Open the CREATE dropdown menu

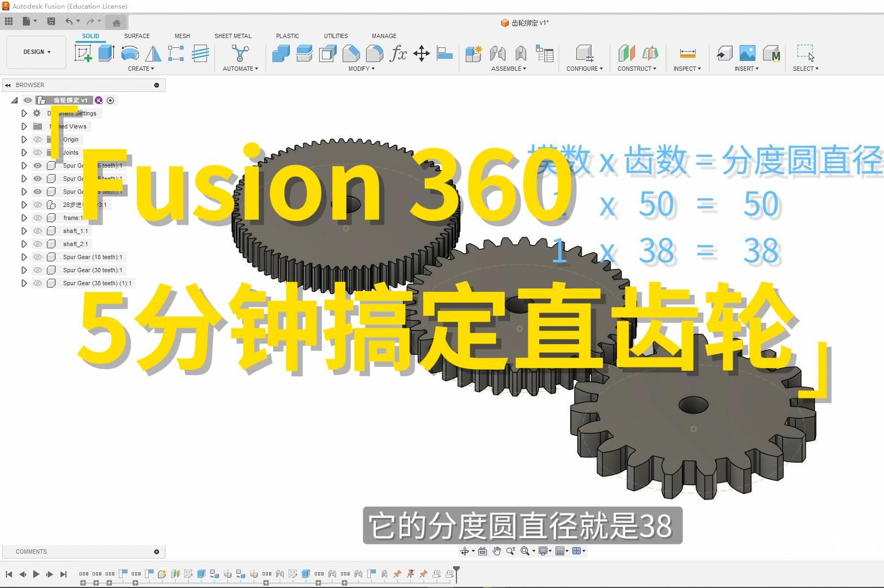(141, 69)
